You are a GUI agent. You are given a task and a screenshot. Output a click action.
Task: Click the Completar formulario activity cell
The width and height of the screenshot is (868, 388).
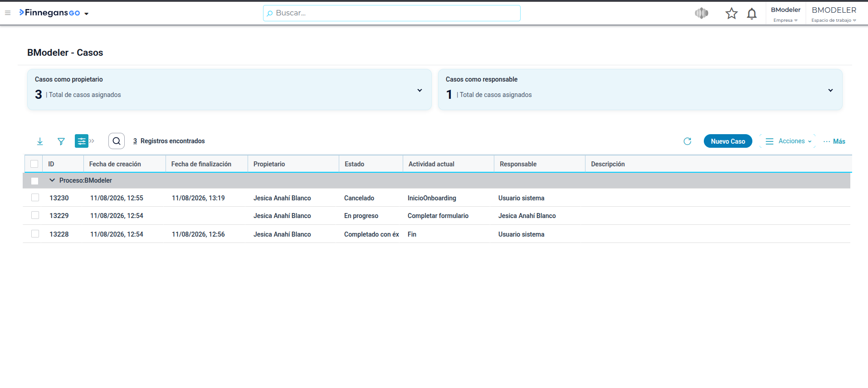438,216
